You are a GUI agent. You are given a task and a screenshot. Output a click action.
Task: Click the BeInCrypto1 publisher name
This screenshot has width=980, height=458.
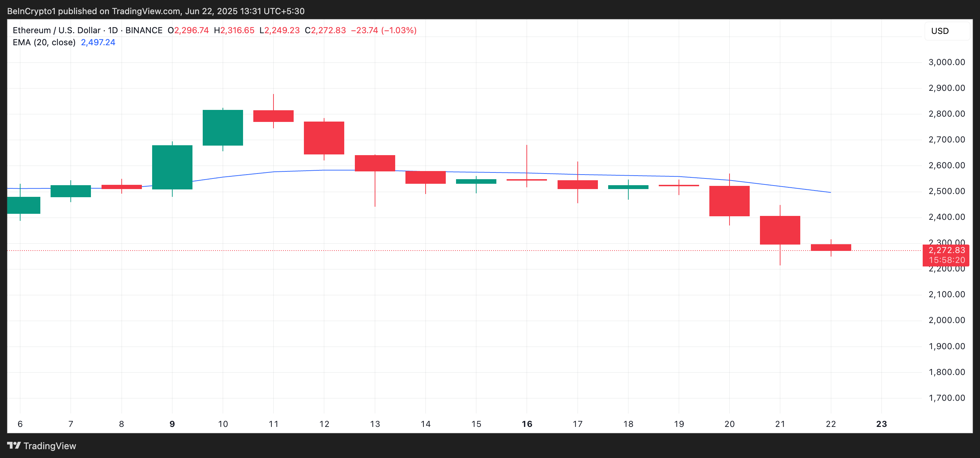tap(30, 11)
